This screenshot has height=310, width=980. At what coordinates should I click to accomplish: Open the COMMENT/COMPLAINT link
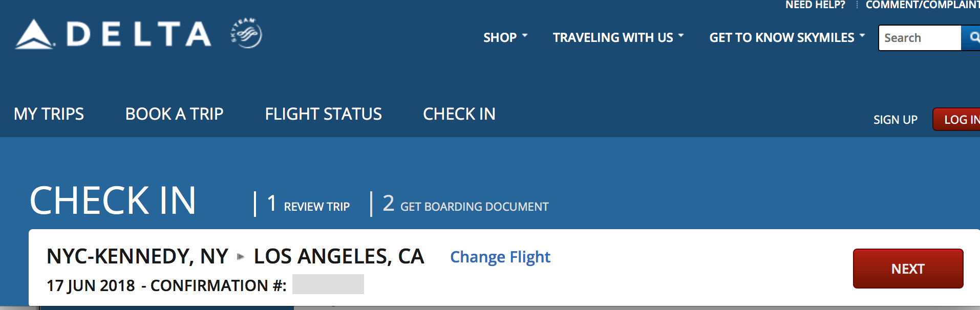[923, 5]
